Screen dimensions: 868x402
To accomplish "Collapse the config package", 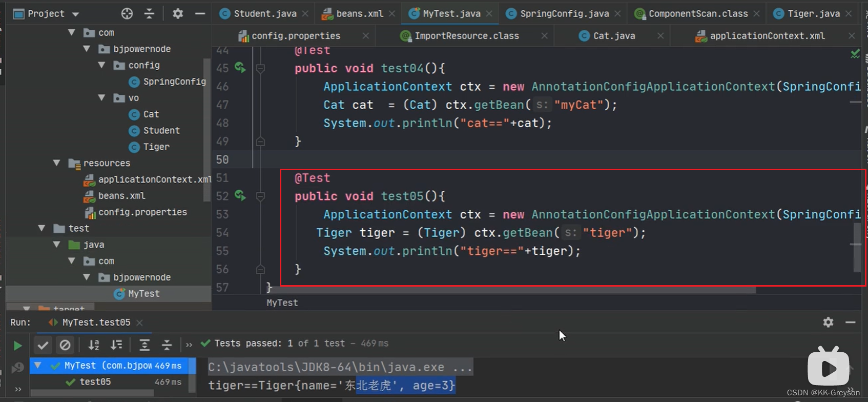I will 101,65.
